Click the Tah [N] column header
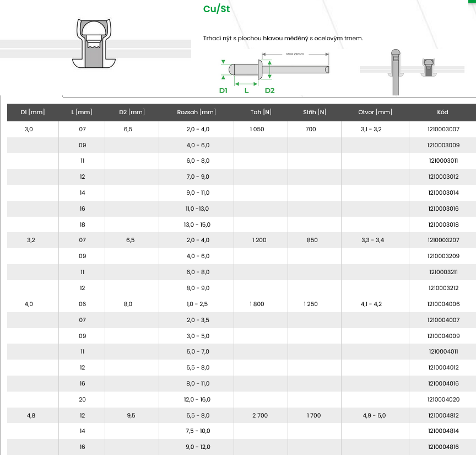Image resolution: width=476 pixels, height=455 pixels. point(261,112)
